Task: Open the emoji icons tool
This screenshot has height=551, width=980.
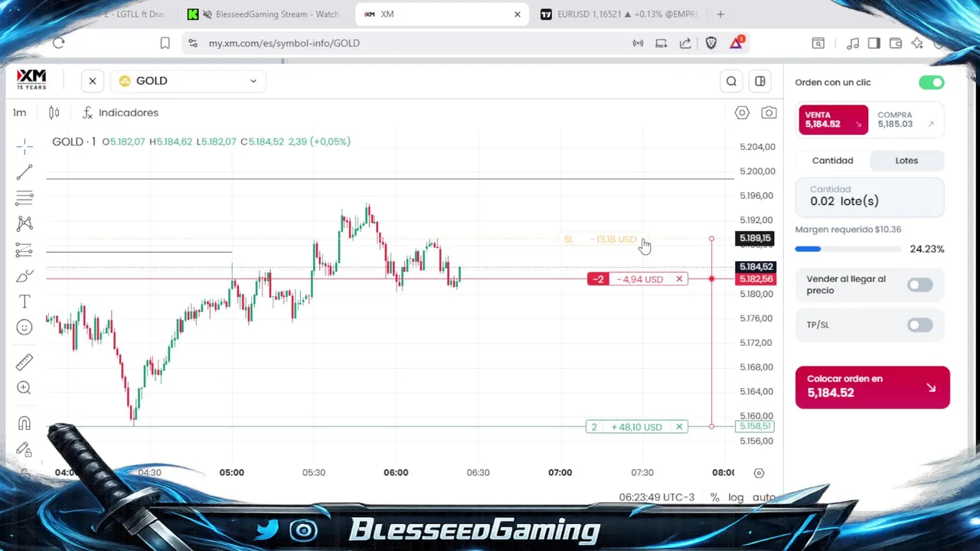Action: [24, 328]
